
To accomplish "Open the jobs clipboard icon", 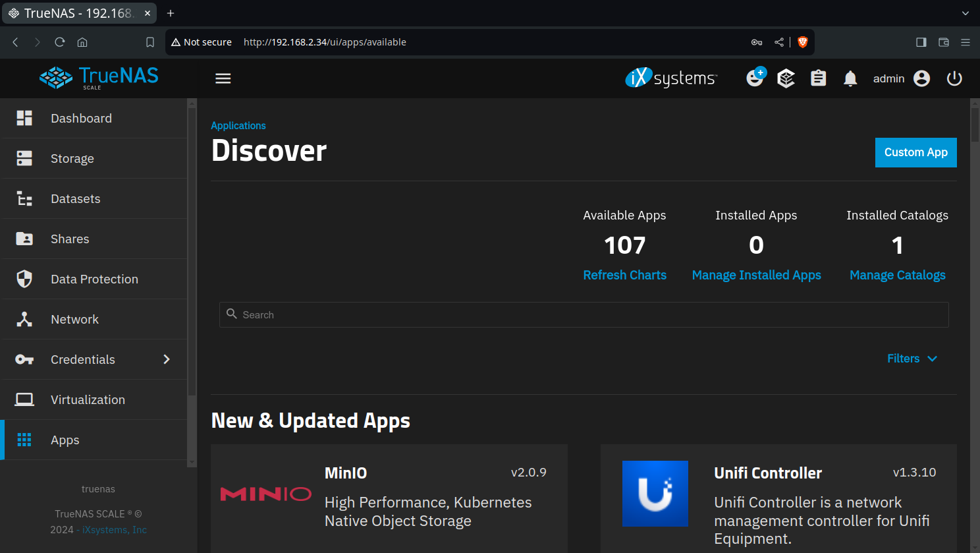I will (x=818, y=78).
